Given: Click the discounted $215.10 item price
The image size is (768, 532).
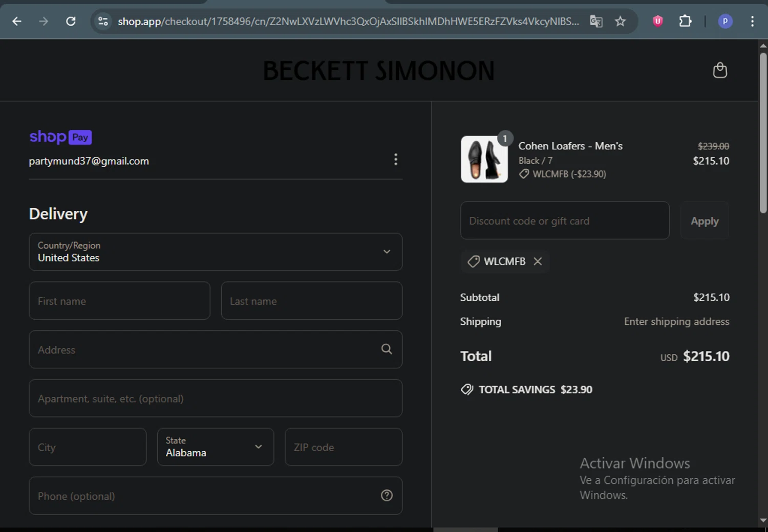Looking at the screenshot, I should (x=711, y=161).
